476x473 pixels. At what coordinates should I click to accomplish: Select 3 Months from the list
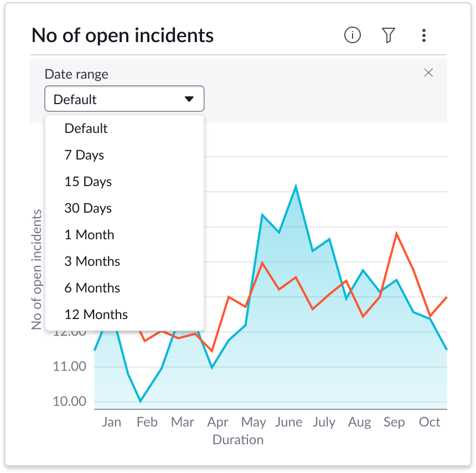[92, 261]
